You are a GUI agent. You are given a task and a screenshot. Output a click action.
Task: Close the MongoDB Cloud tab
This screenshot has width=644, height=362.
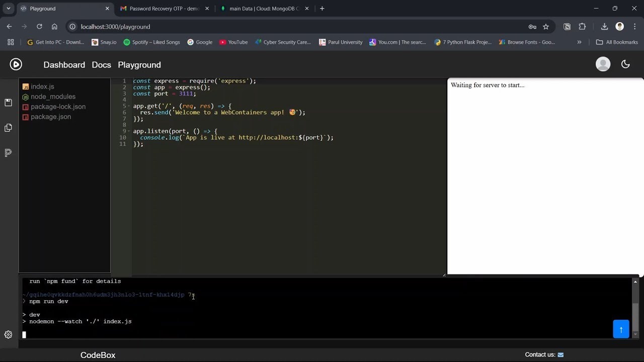(307, 9)
